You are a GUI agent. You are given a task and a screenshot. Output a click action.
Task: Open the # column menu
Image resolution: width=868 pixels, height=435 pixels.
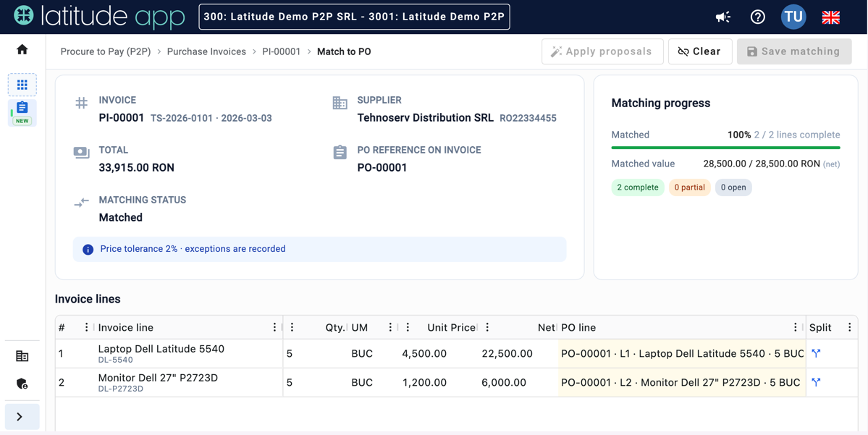pyautogui.click(x=86, y=328)
